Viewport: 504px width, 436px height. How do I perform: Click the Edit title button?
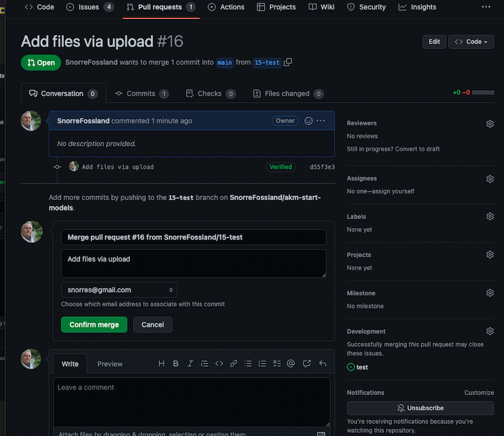434,42
